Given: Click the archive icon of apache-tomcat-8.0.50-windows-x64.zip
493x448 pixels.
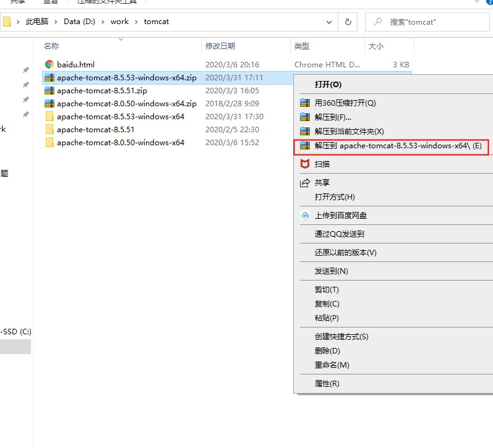Looking at the screenshot, I should click(49, 103).
